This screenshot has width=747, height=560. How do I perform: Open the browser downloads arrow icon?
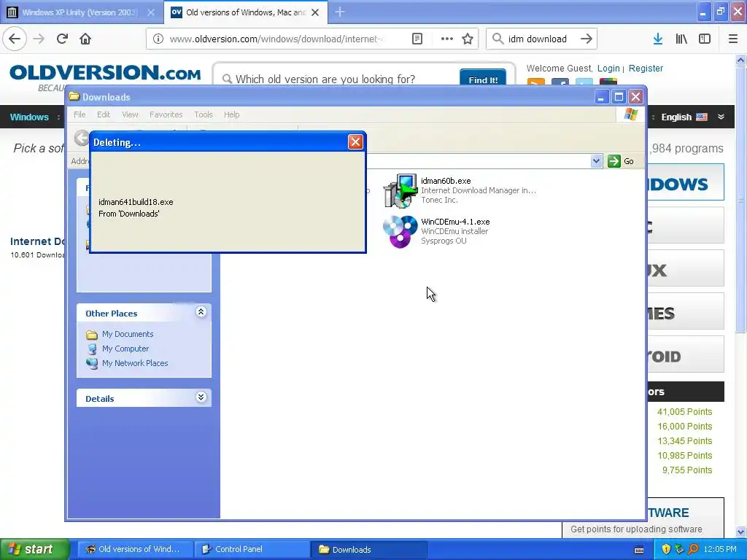(x=658, y=39)
